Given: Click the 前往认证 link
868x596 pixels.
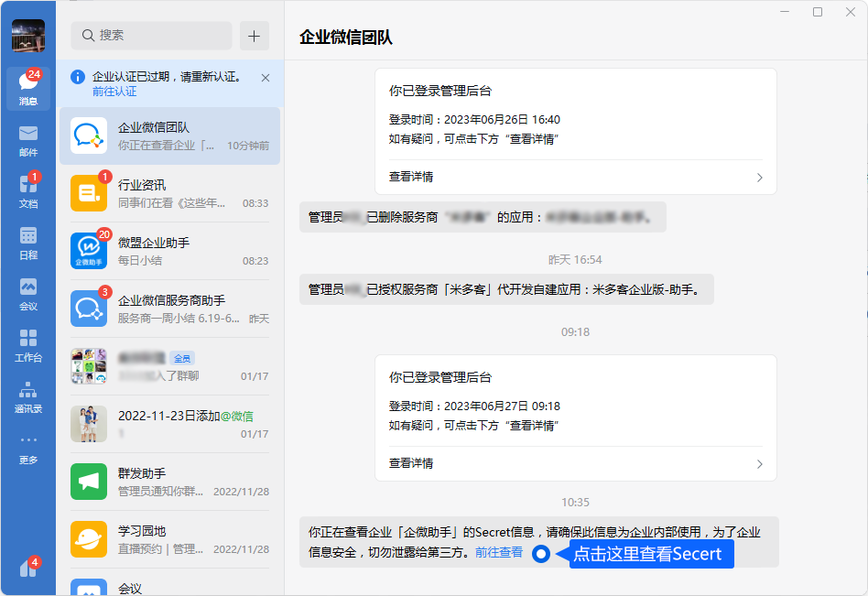Looking at the screenshot, I should pos(114,92).
